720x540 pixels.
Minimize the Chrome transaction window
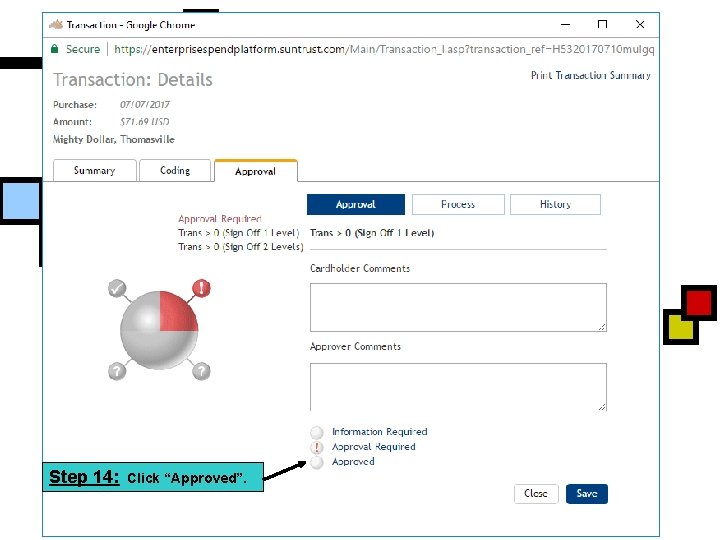[x=566, y=24]
